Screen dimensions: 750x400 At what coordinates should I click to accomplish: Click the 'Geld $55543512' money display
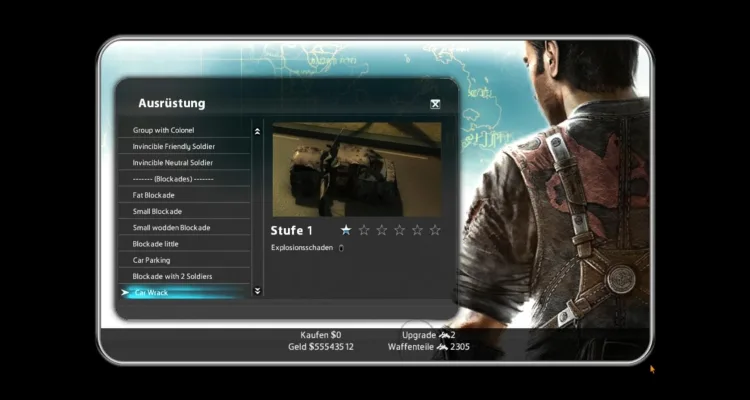point(321,346)
